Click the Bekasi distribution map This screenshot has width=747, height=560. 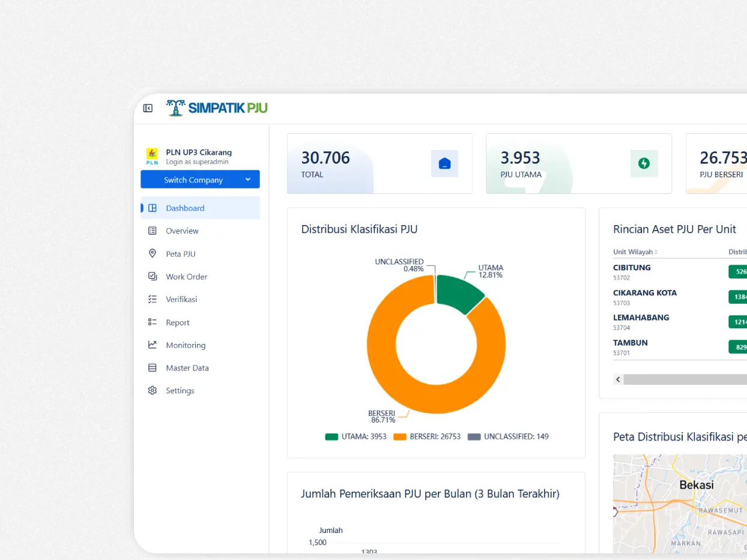point(680,504)
